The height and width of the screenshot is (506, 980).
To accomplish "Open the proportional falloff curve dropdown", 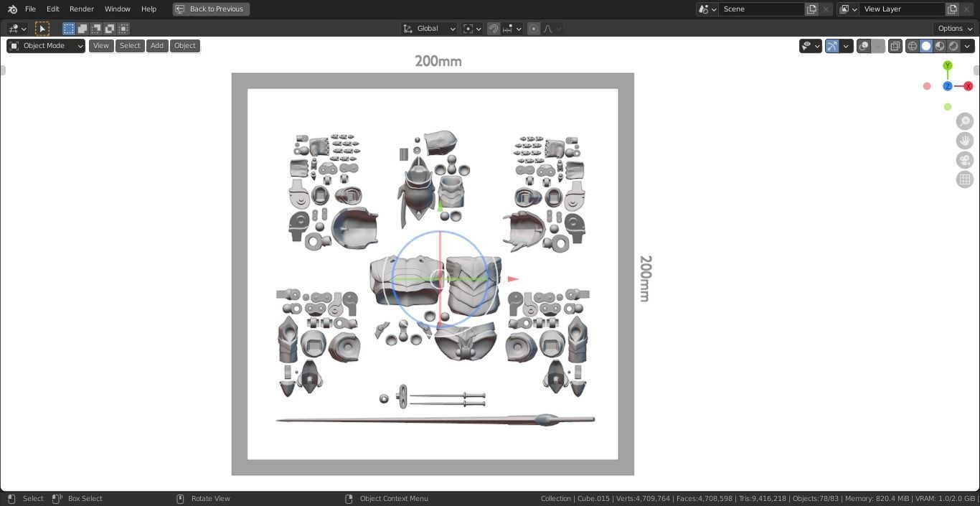I will 552,29.
